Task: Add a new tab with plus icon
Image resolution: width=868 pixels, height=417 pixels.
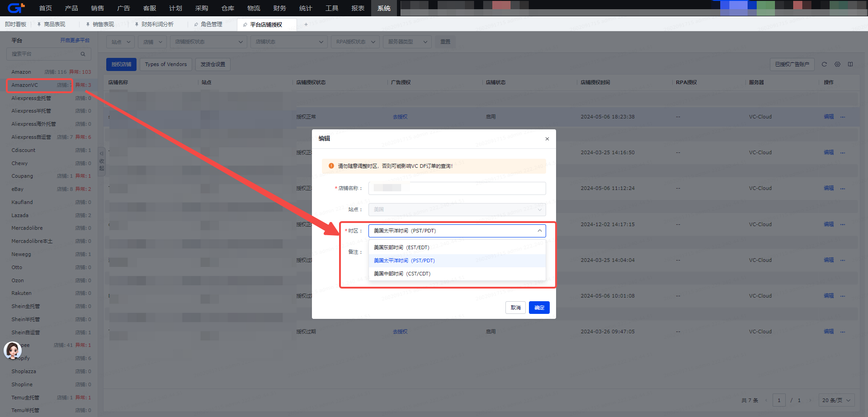Action: tap(306, 24)
